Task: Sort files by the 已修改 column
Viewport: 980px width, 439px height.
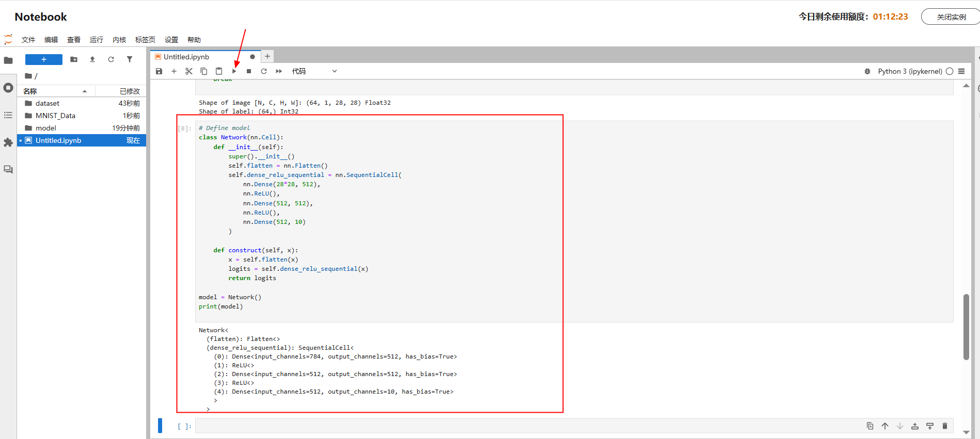Action: (x=121, y=91)
